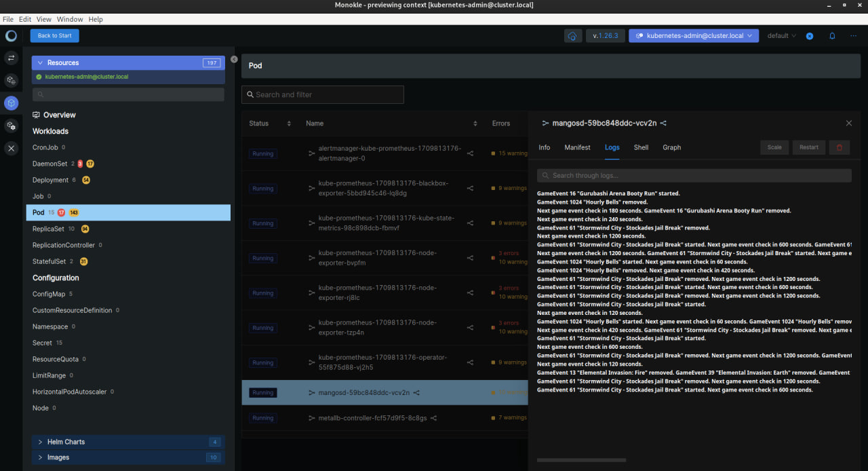Click share icon on node-exporter-tzp4n row
The image size is (868, 471).
470,328
